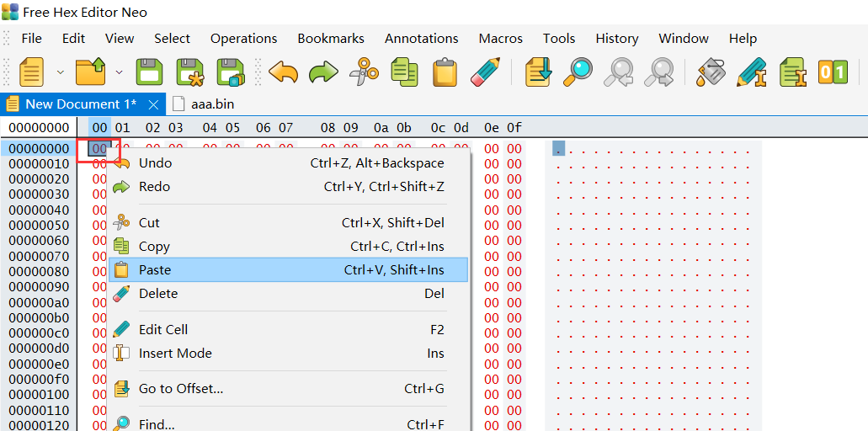Open the Select menu
Image resolution: width=868 pixels, height=431 pixels.
pos(172,38)
